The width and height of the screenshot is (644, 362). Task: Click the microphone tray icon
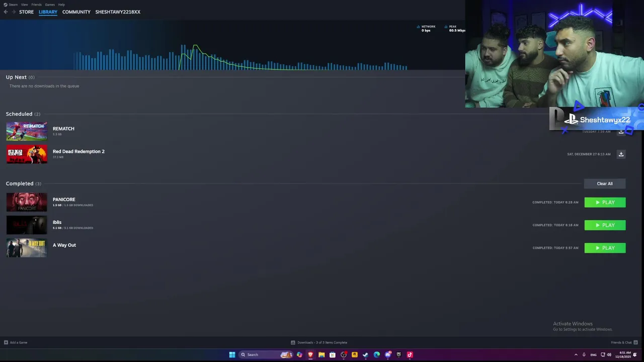[x=584, y=354]
